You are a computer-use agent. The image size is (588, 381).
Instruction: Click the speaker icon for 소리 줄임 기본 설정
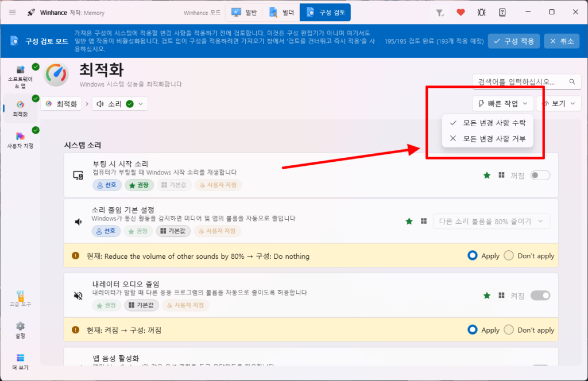(78, 222)
